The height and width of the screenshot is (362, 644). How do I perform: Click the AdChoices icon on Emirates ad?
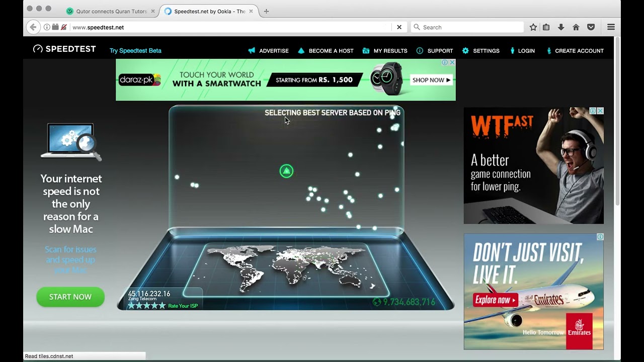[600, 237]
